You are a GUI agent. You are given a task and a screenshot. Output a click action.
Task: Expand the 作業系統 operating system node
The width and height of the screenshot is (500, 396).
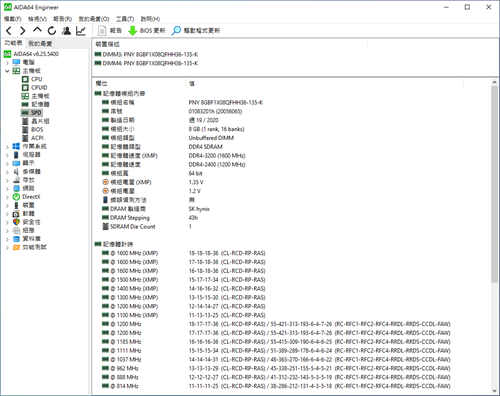click(8, 146)
